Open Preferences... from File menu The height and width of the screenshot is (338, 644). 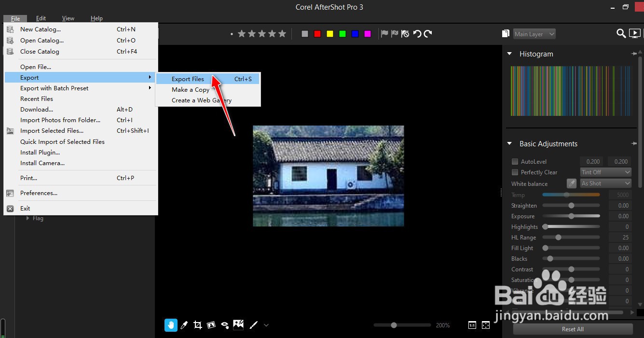(81, 193)
